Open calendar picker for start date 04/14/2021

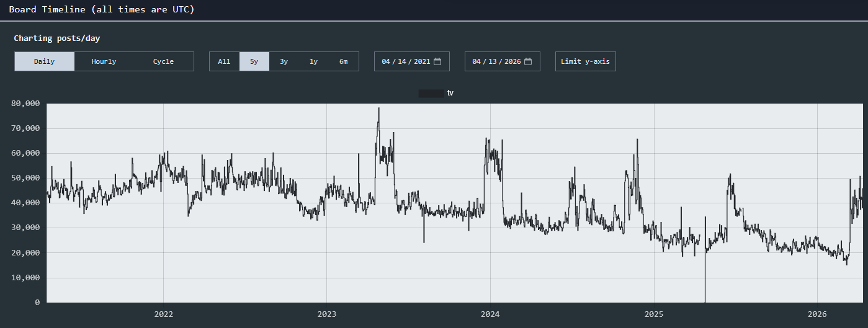437,61
